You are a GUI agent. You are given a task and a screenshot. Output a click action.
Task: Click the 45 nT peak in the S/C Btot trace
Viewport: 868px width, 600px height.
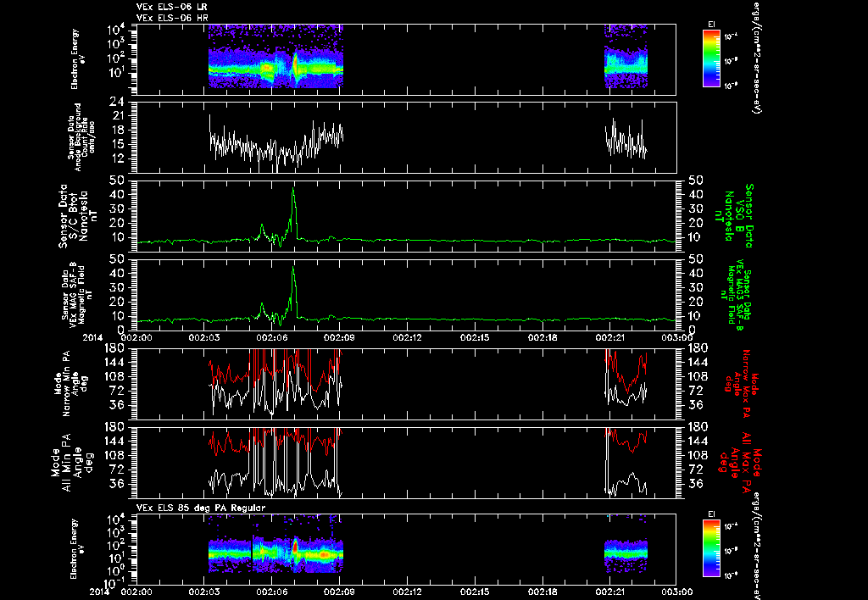click(293, 189)
